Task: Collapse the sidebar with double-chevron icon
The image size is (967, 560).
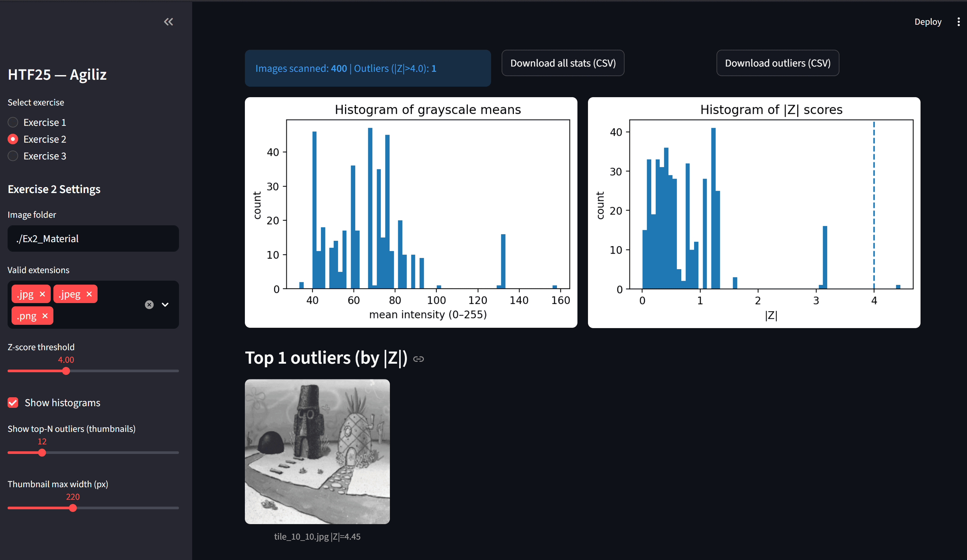Action: pos(168,22)
